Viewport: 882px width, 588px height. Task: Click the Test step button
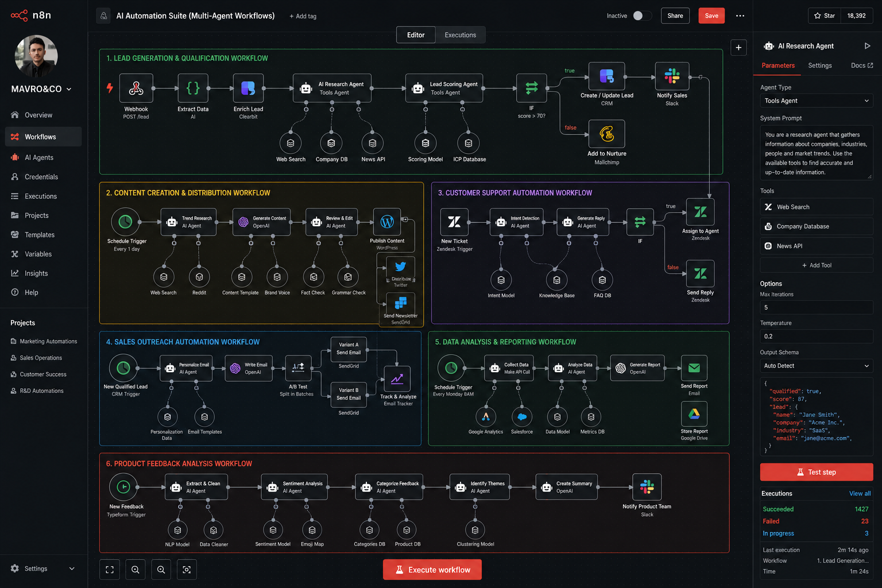pos(817,472)
